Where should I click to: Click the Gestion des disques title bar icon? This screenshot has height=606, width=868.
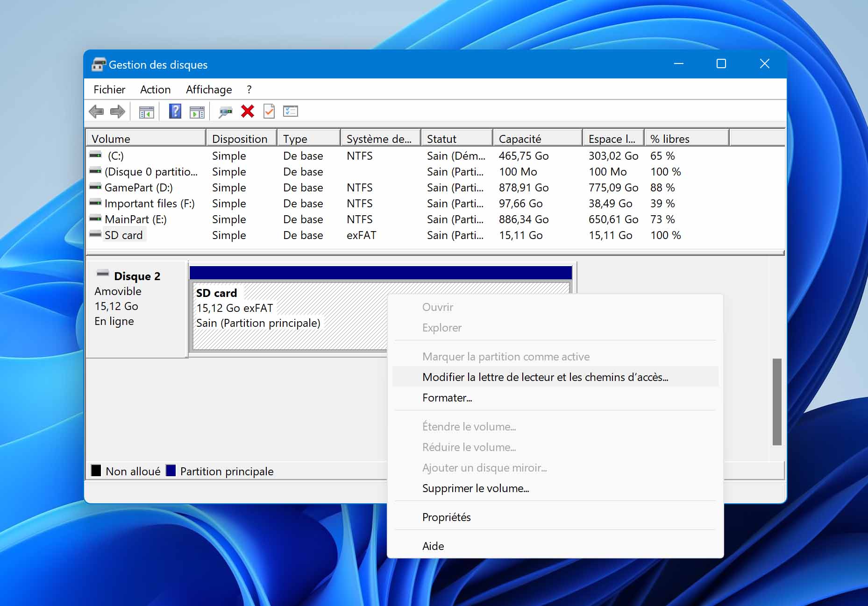pyautogui.click(x=99, y=64)
